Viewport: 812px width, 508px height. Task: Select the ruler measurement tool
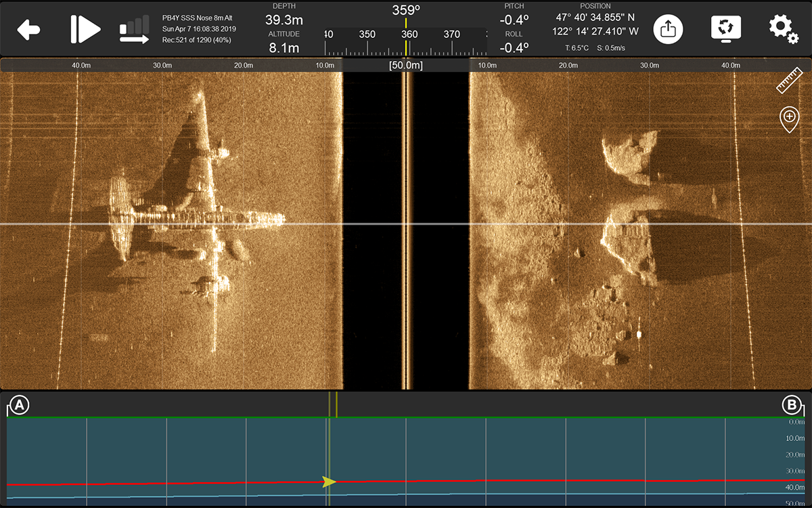coord(789,81)
